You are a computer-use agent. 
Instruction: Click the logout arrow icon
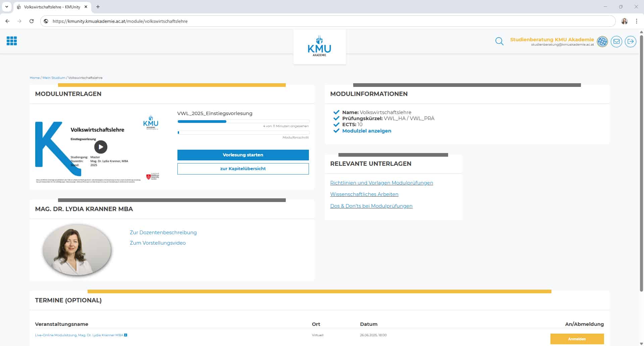pyautogui.click(x=631, y=42)
